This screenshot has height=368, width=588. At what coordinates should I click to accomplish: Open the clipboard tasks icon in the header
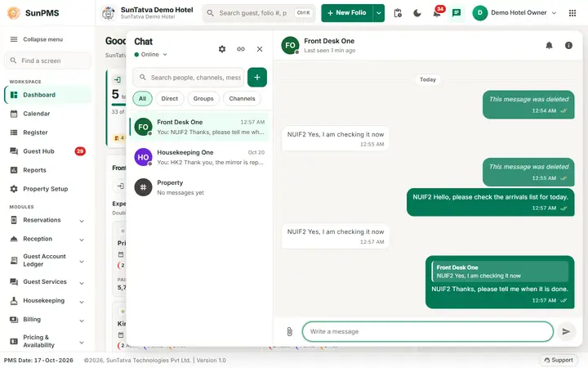tap(398, 13)
